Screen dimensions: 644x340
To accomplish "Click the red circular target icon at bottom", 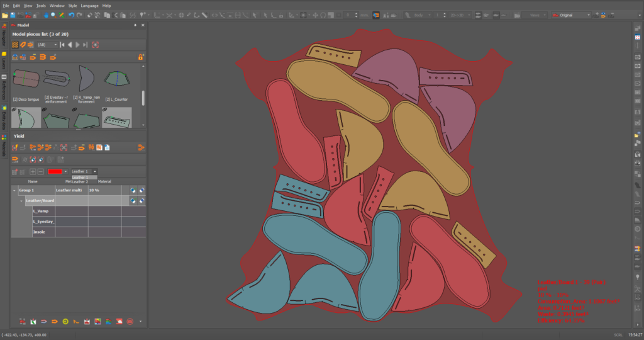I will 130,322.
